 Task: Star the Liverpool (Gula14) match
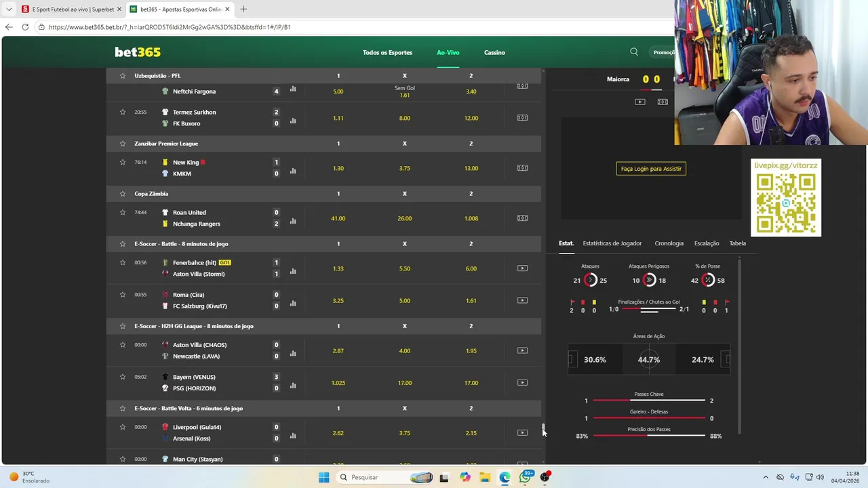(x=123, y=427)
